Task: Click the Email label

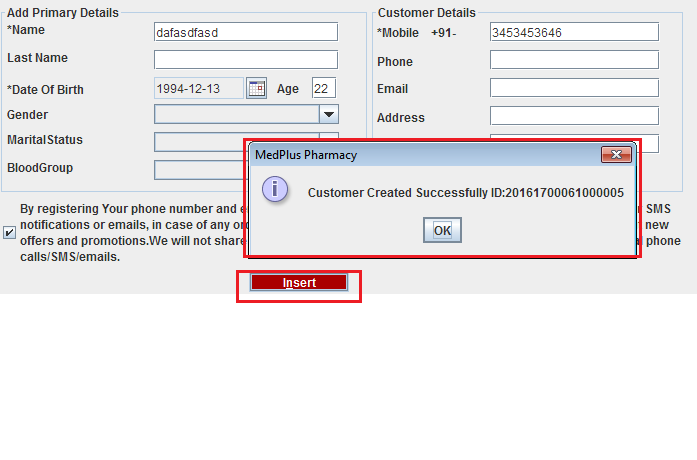Action: [393, 88]
